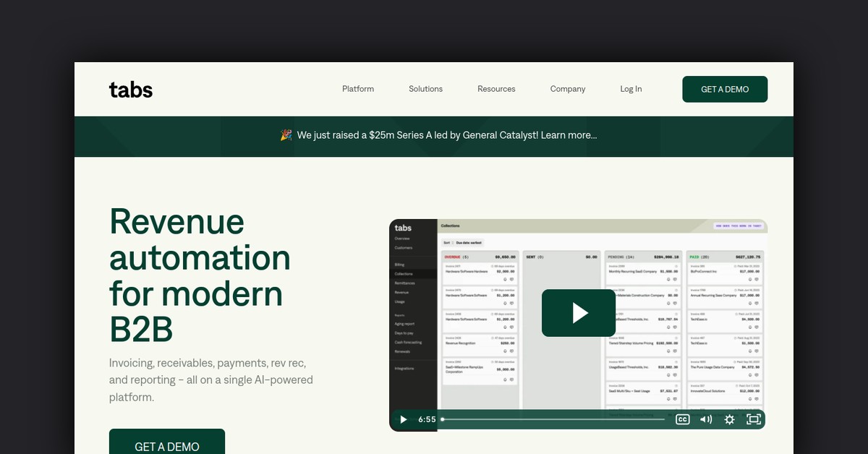868x454 pixels.
Task: Select Log In in the navigation bar
Action: tap(631, 89)
